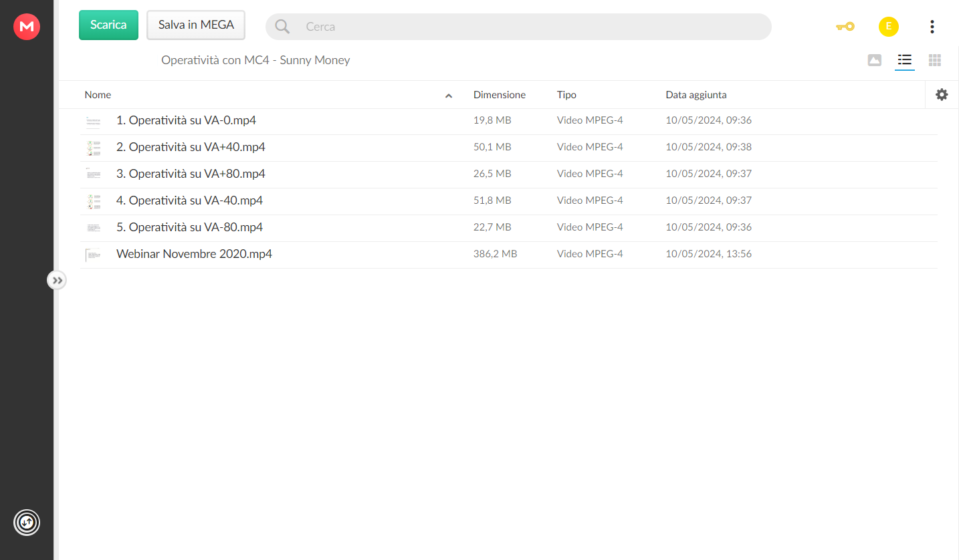Expand the sidebar with double-chevron button
The image size is (959, 560).
coord(57,280)
